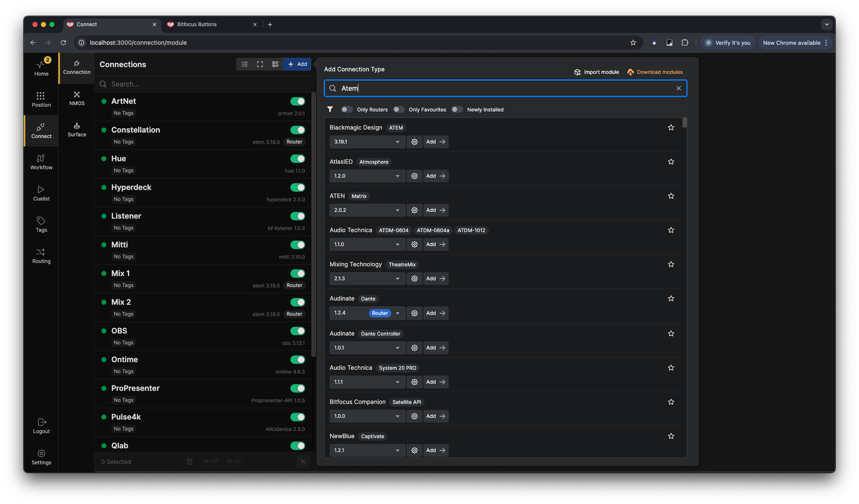This screenshot has height=504, width=859.
Task: Click the filter funnel icon
Action: click(x=330, y=109)
